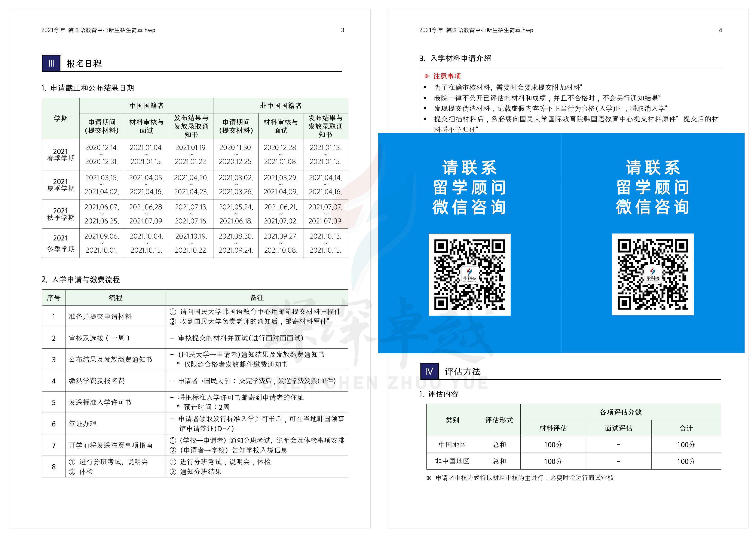Image resolution: width=756 pixels, height=535 pixels.
Task: Click heading '1. 申请截止和公布结果日期'
Action: [x=88, y=88]
